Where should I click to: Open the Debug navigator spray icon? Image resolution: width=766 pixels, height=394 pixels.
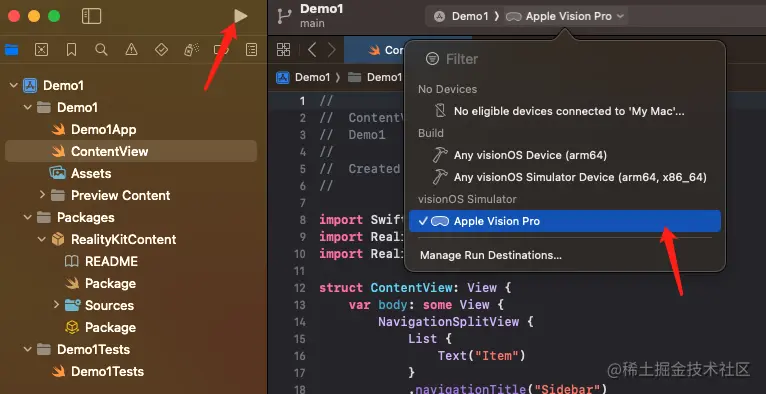[191, 49]
